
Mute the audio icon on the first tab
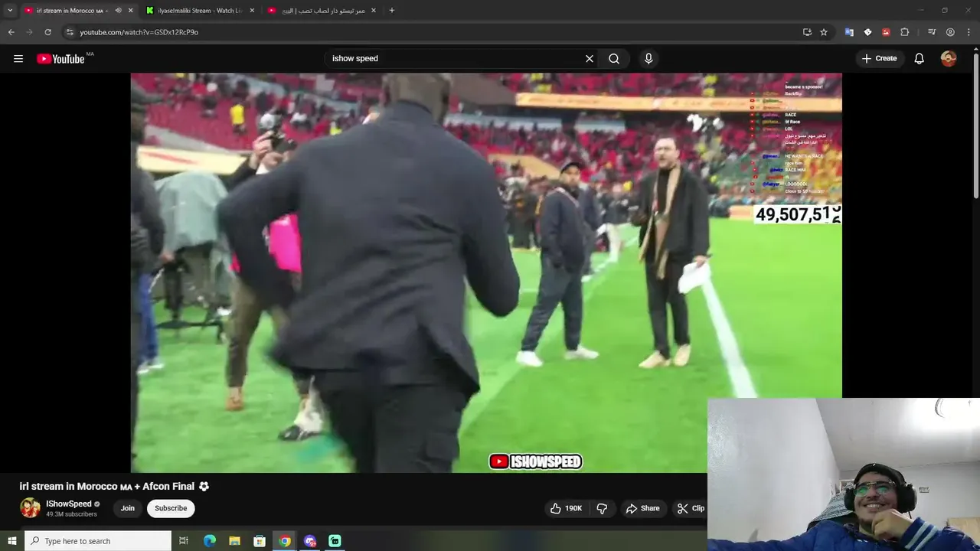click(x=118, y=11)
